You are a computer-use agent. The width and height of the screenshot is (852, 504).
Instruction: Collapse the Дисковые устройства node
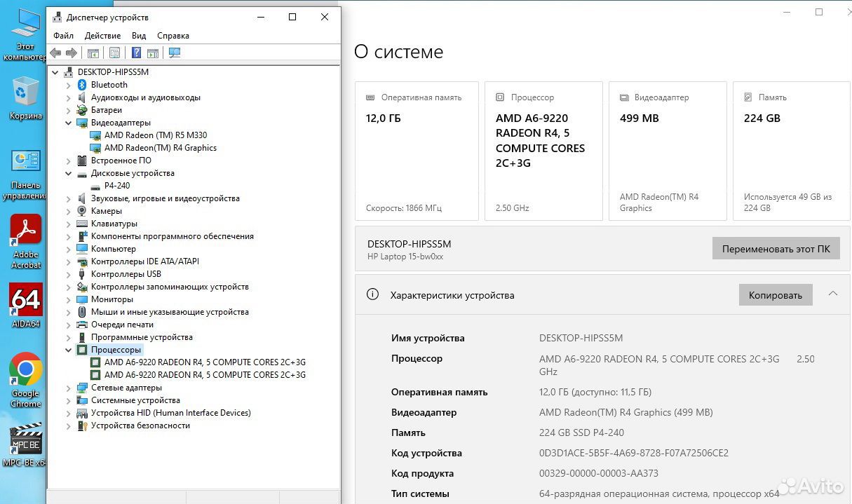point(68,173)
